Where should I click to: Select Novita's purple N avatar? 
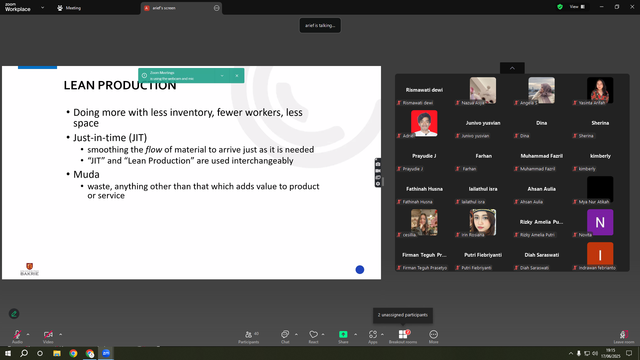point(600,222)
